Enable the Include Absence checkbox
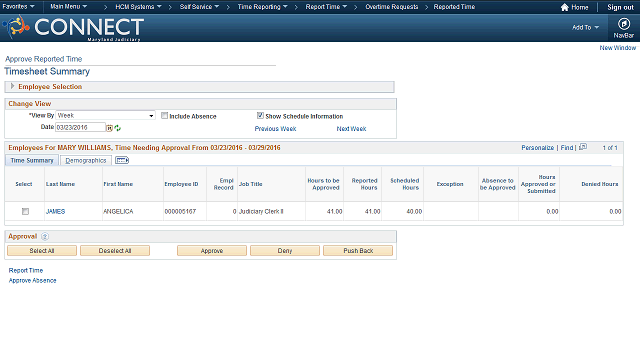640x360 pixels. [164, 116]
